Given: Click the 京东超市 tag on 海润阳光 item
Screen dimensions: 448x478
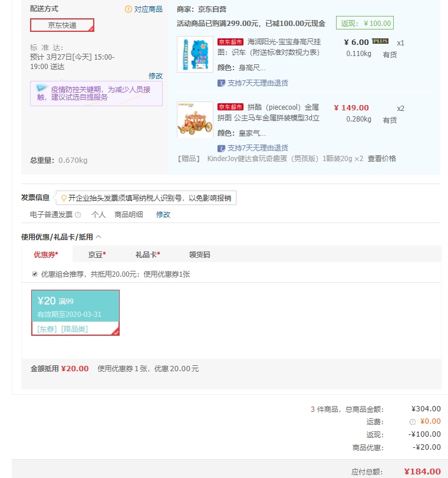Looking at the screenshot, I should point(230,42).
